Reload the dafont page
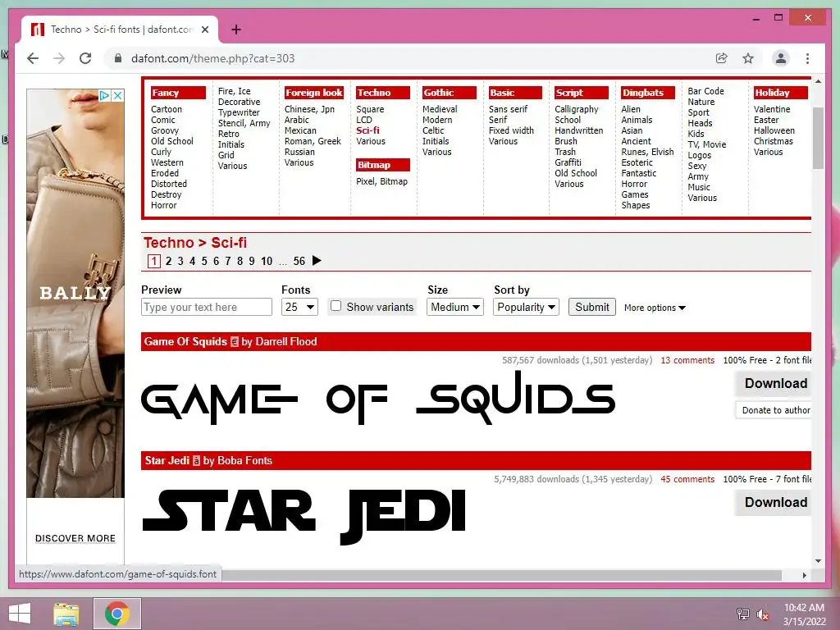The width and height of the screenshot is (840, 630). [x=85, y=58]
